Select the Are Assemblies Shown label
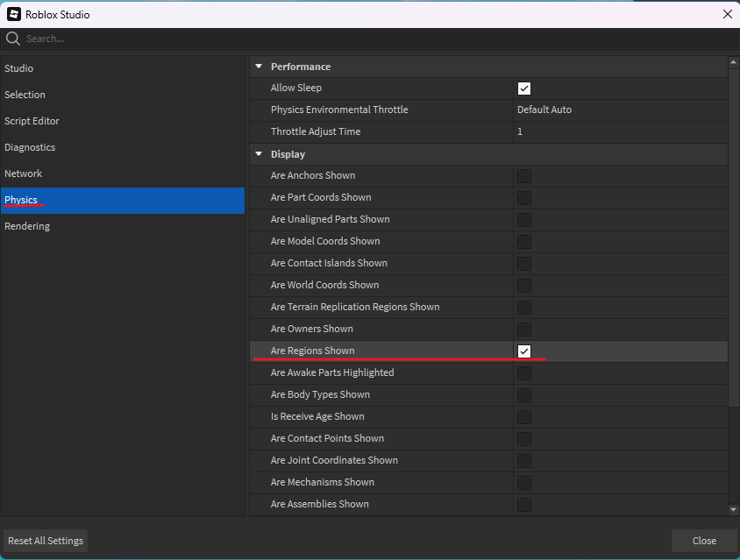This screenshot has width=740, height=560. pyautogui.click(x=319, y=504)
